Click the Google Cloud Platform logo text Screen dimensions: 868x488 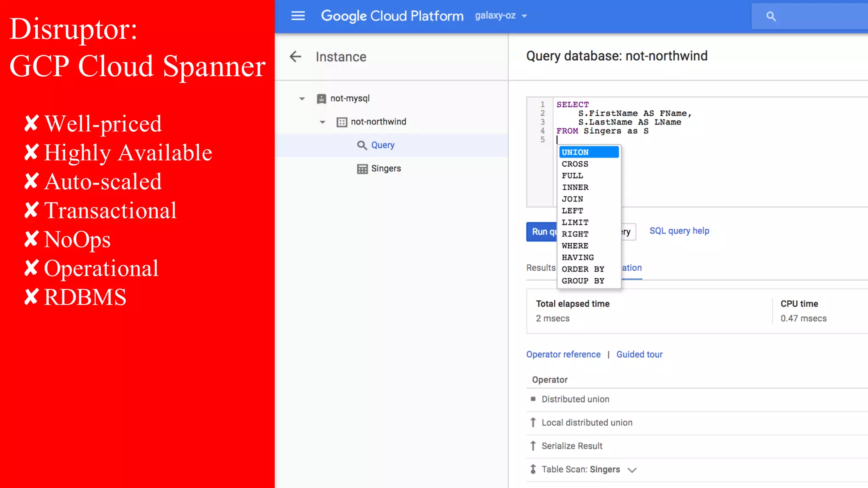tap(392, 16)
